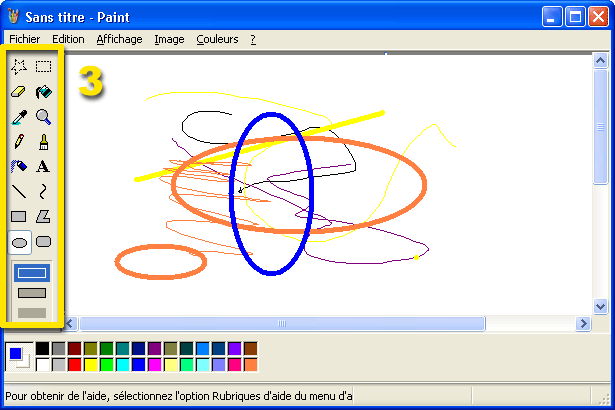Choose solid fill without outline style

click(x=32, y=313)
